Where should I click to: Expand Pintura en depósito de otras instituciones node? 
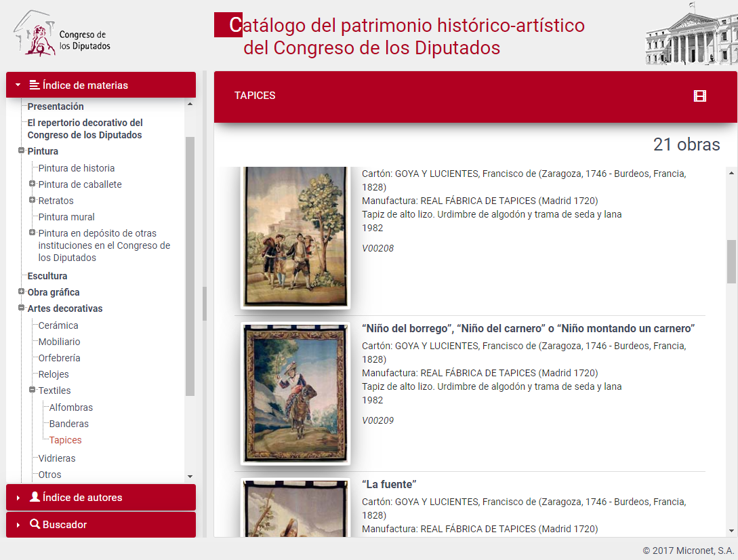(32, 232)
